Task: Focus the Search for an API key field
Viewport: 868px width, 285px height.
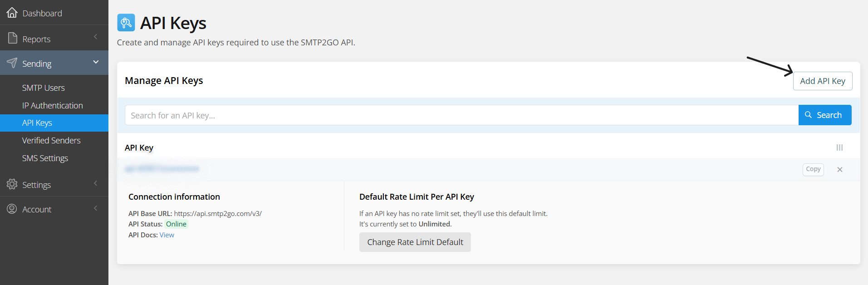Action: [461, 115]
